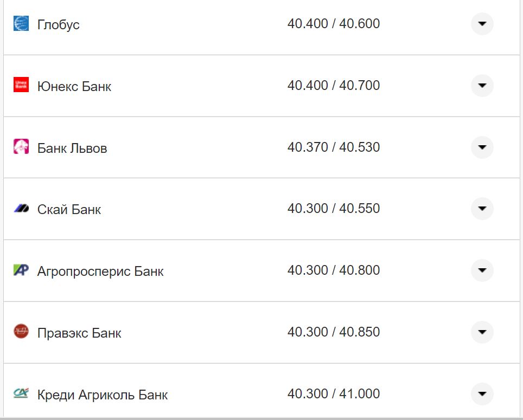The height and width of the screenshot is (420, 523).
Task: Click the Правэкс Банк rate 40.300 / 40.850
Action: pos(334,332)
